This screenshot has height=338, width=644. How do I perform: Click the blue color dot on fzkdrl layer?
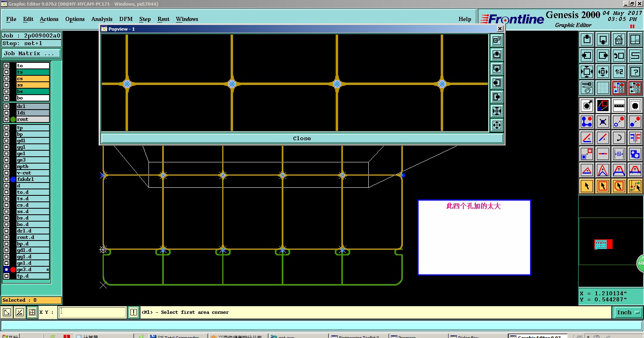pyautogui.click(x=13, y=179)
